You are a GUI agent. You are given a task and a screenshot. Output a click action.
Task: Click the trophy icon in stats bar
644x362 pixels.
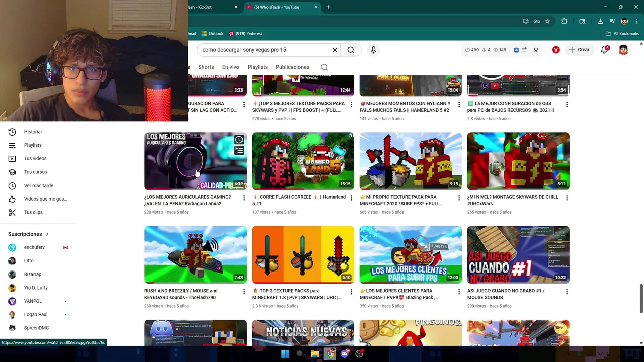536,50
